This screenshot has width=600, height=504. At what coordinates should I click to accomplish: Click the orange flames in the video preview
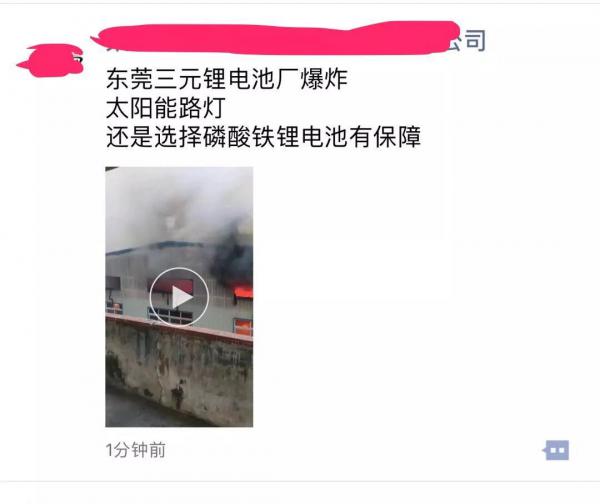tap(243, 293)
